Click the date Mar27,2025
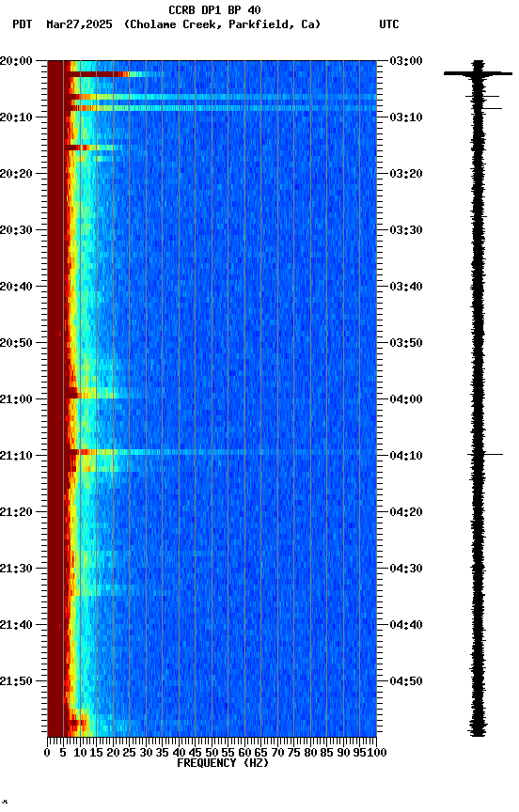 tap(79, 24)
